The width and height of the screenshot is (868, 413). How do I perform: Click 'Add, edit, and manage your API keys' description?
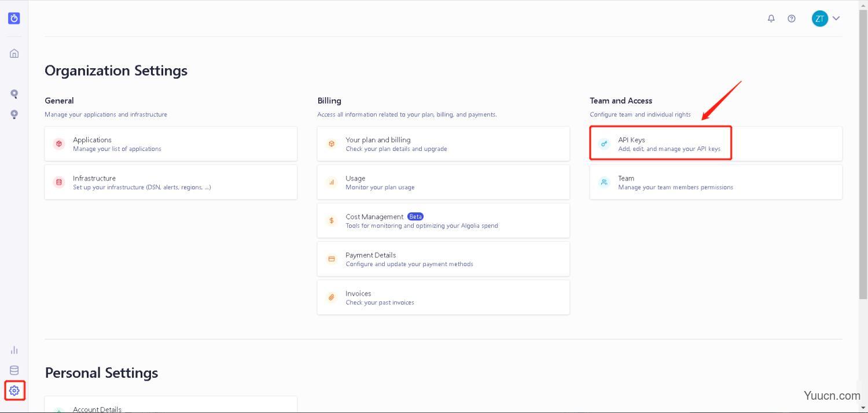669,149
